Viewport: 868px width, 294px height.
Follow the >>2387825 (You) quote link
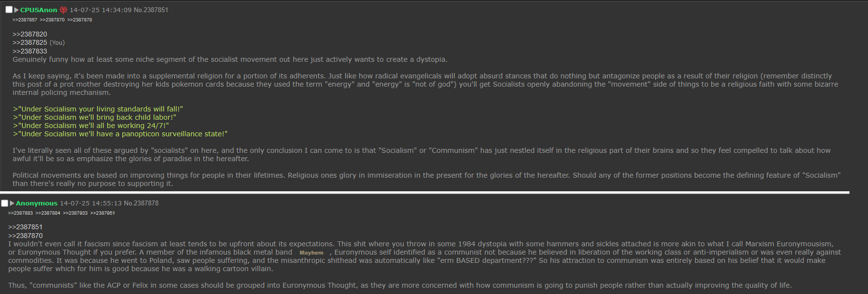[x=30, y=42]
